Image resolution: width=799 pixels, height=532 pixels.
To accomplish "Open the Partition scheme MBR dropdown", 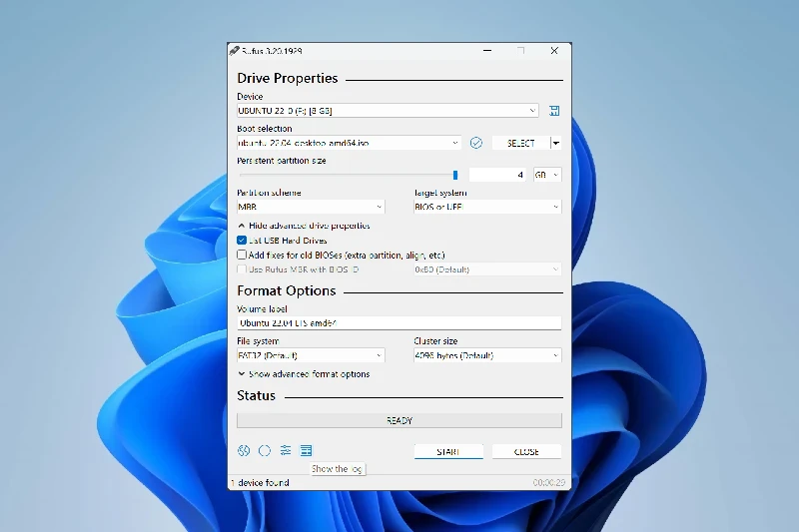I will [x=311, y=207].
